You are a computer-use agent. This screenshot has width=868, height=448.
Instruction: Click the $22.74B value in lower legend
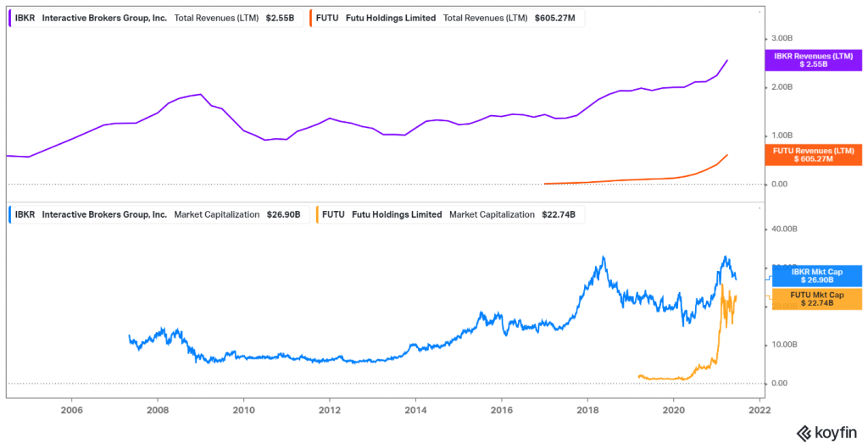pyautogui.click(x=559, y=214)
